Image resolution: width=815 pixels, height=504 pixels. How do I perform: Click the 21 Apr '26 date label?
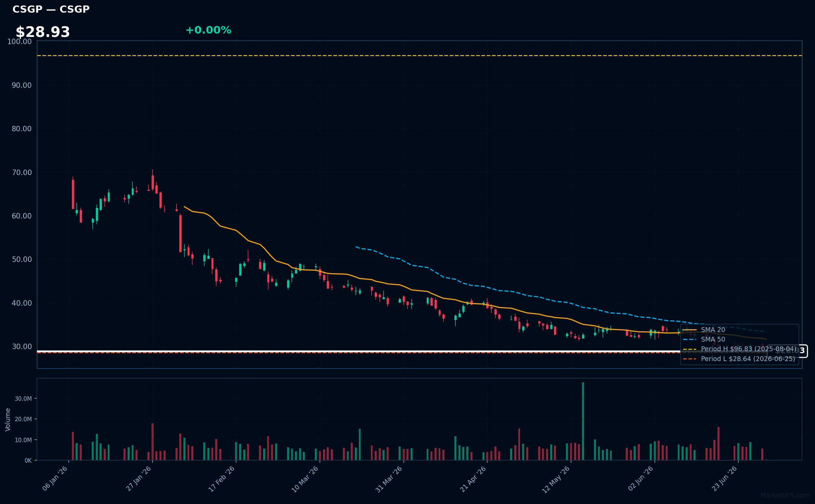[x=473, y=478]
